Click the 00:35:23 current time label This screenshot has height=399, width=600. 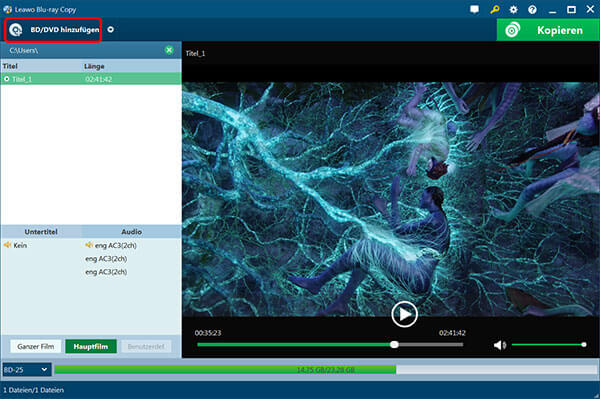[x=208, y=333]
